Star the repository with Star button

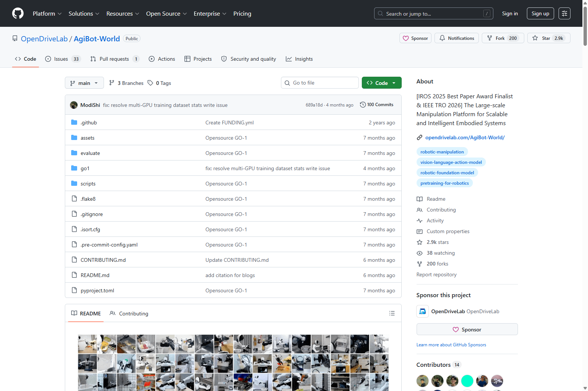[549, 38]
